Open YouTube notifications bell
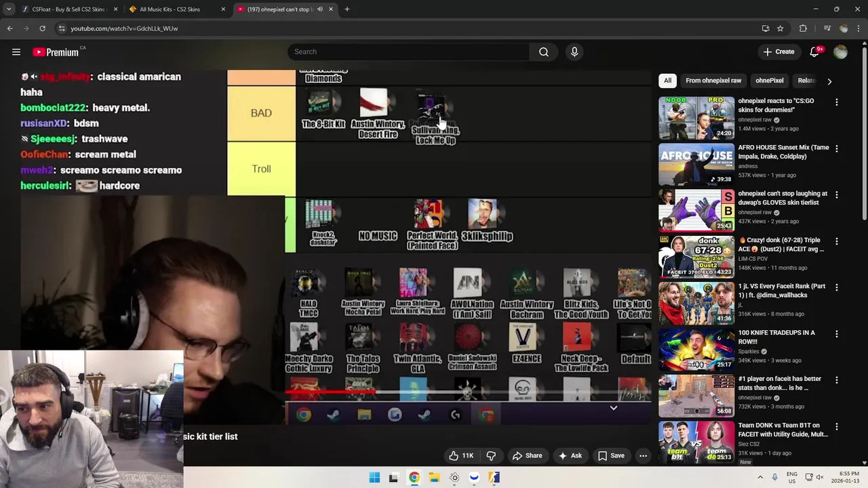Image resolution: width=868 pixels, height=488 pixels. pos(816,52)
